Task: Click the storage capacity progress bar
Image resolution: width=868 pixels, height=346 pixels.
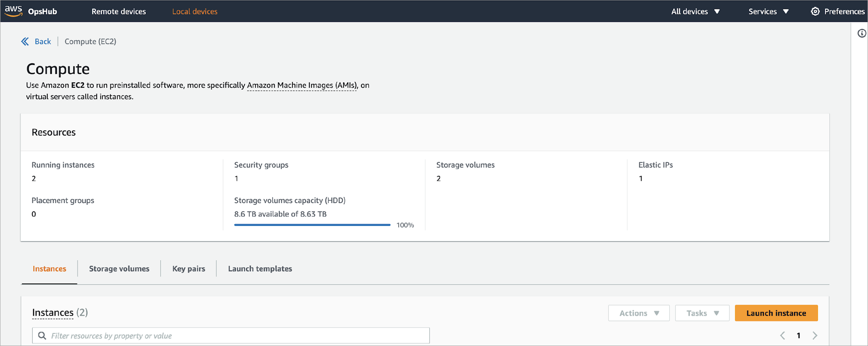Action: (x=312, y=225)
